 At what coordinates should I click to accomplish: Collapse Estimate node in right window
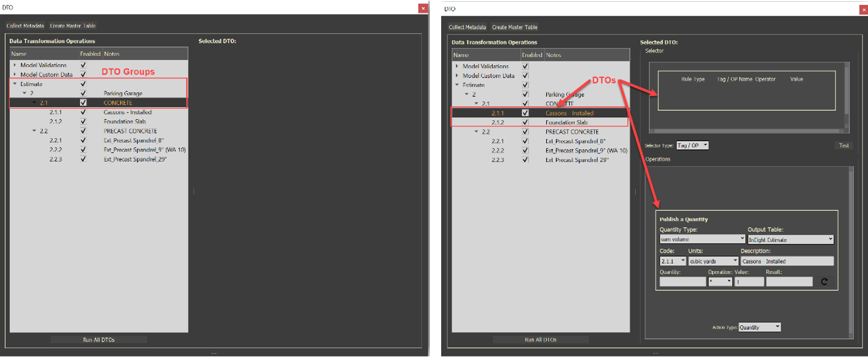(457, 85)
